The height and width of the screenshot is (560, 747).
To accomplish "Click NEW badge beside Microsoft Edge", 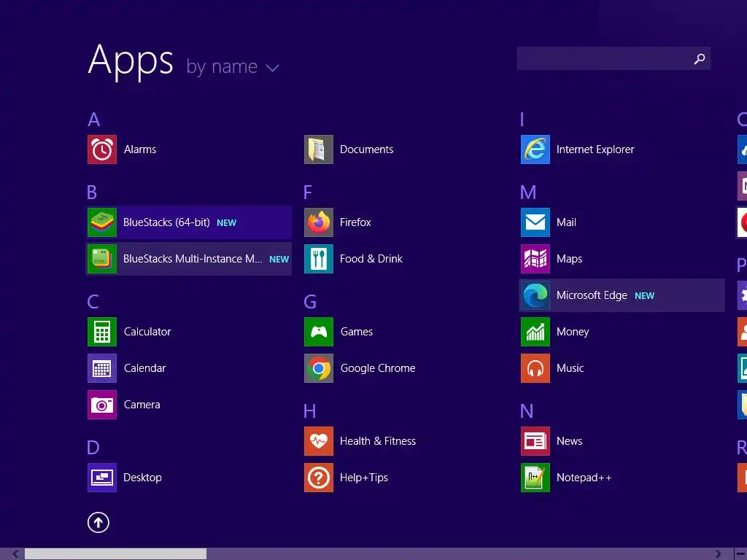I will click(645, 296).
